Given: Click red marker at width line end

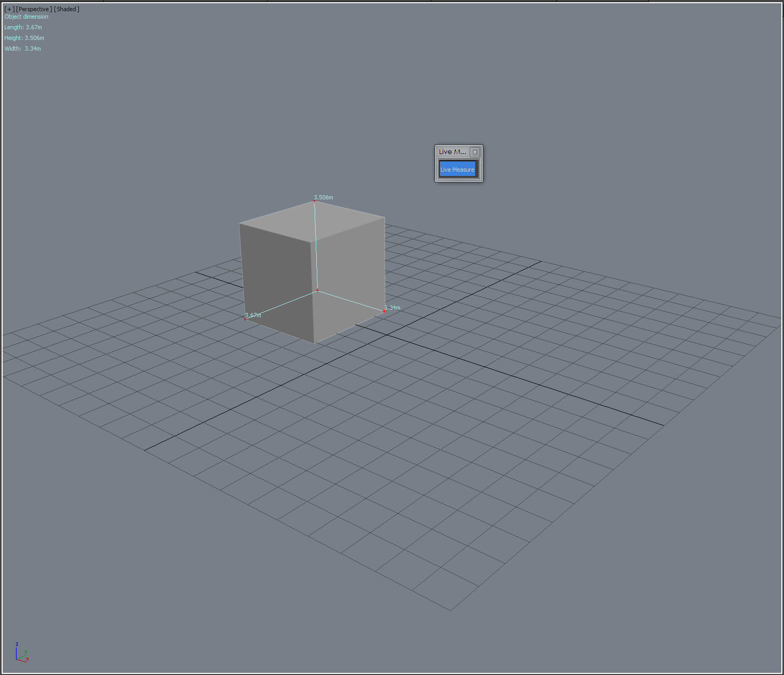Looking at the screenshot, I should (384, 311).
